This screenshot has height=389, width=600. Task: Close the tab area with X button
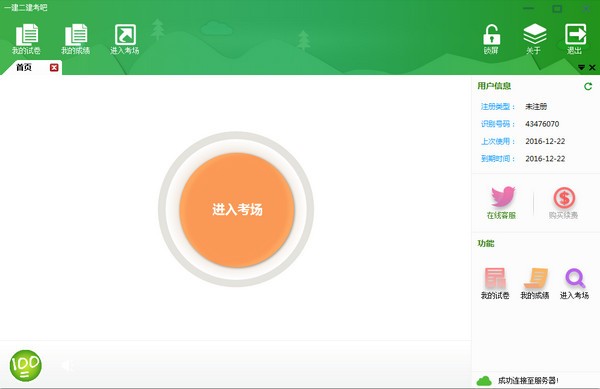click(x=592, y=68)
